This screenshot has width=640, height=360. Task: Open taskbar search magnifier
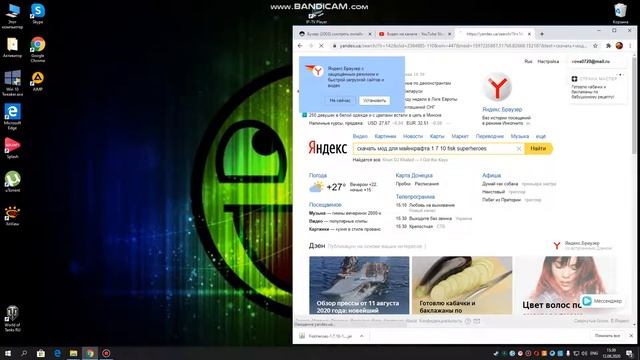24,353
